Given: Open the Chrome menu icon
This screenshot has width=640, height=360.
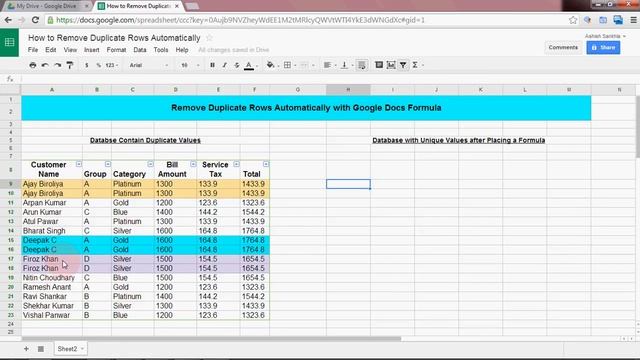Looking at the screenshot, I should tap(633, 20).
